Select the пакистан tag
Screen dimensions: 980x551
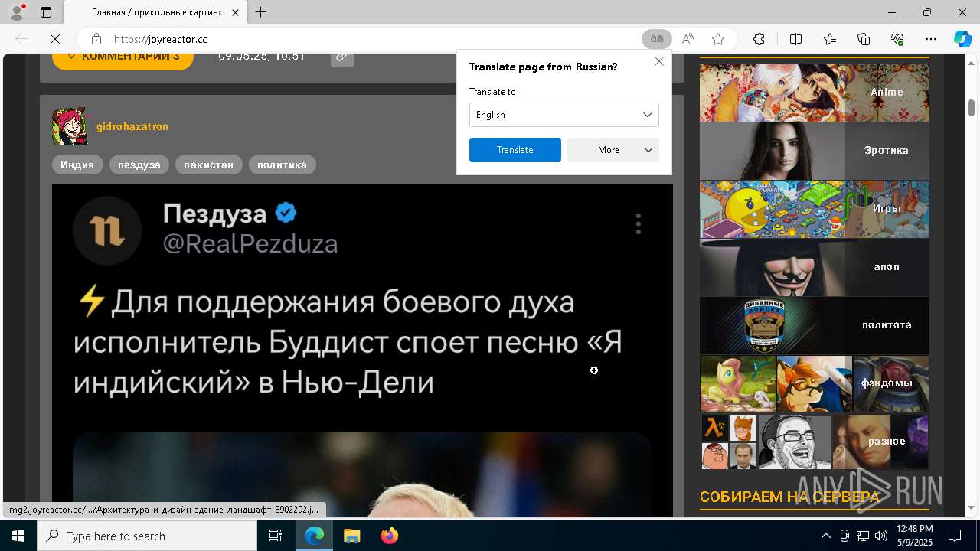pyautogui.click(x=208, y=165)
